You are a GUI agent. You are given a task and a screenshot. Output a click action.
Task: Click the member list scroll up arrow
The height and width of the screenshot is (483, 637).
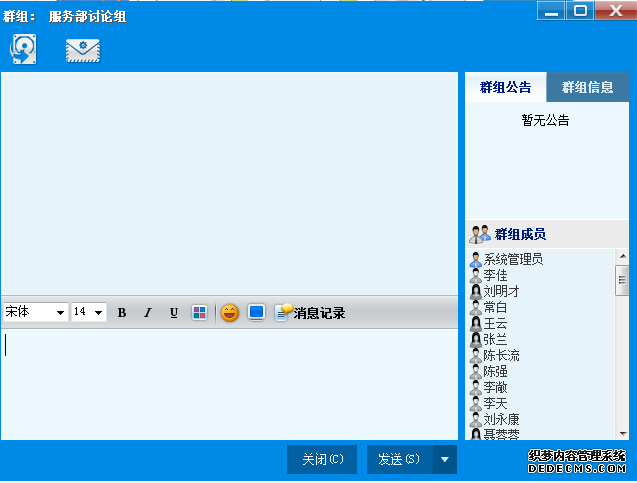point(622,256)
